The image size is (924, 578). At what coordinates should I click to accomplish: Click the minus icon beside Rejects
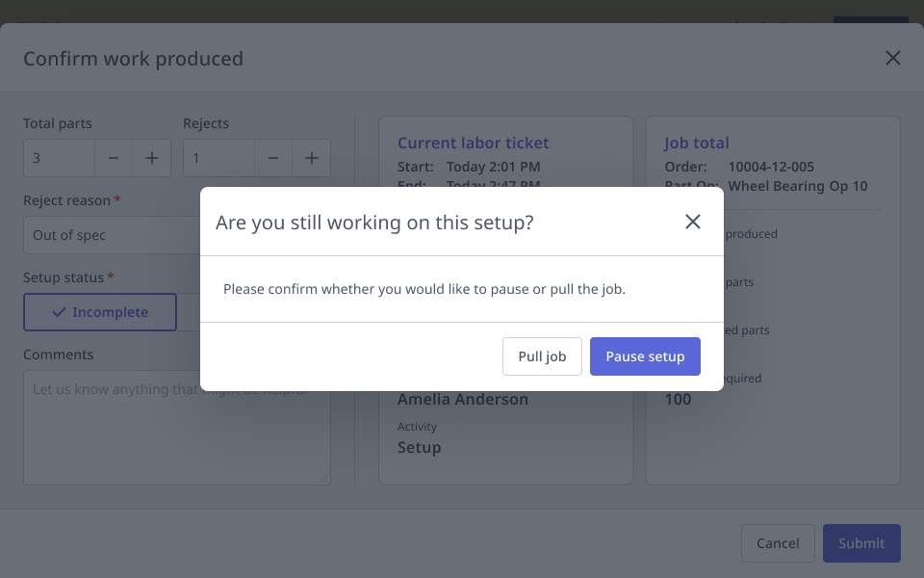pyautogui.click(x=272, y=158)
